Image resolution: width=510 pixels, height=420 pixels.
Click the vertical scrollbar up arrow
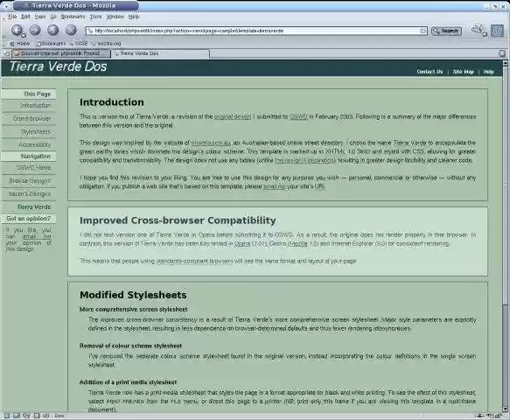point(505,63)
